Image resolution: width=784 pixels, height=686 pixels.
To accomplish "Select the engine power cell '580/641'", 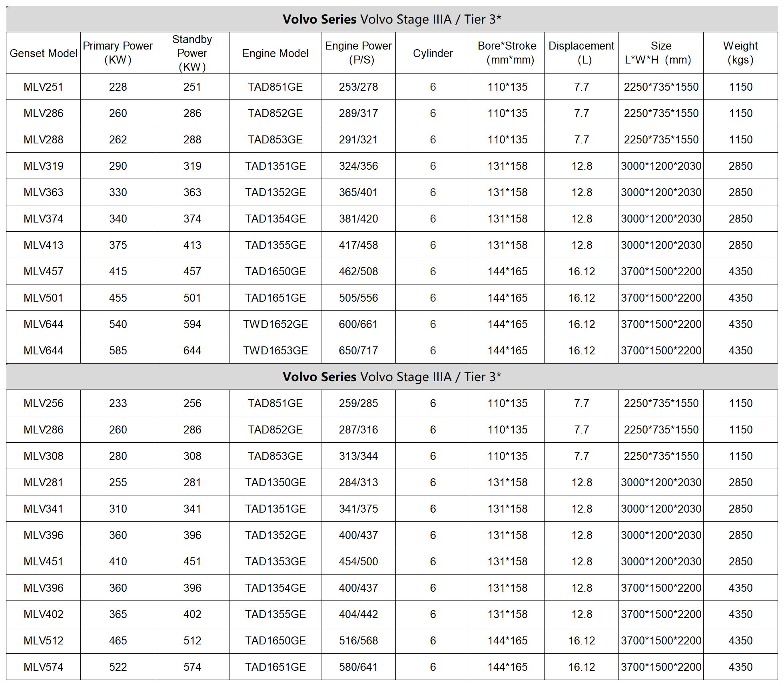I will click(x=358, y=667).
